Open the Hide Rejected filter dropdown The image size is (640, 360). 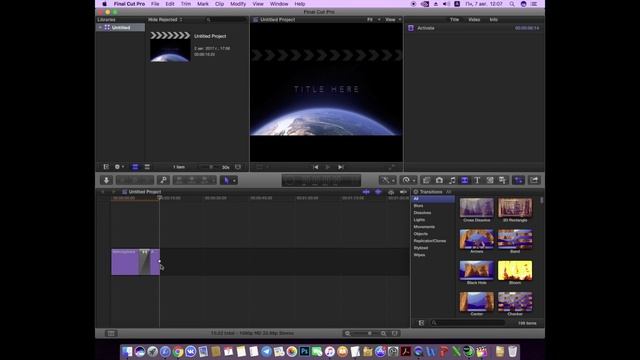165,20
